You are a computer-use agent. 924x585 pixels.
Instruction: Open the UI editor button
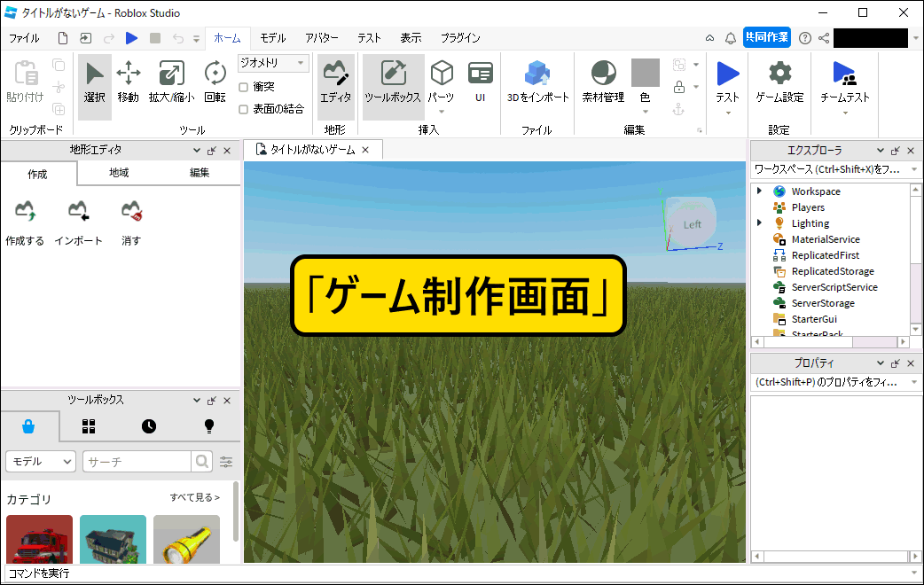click(481, 82)
